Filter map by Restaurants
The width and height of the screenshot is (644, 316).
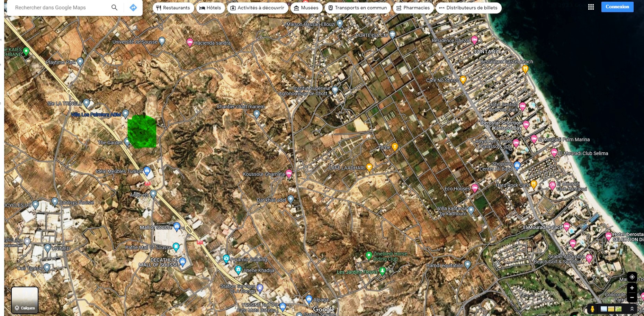pos(173,8)
